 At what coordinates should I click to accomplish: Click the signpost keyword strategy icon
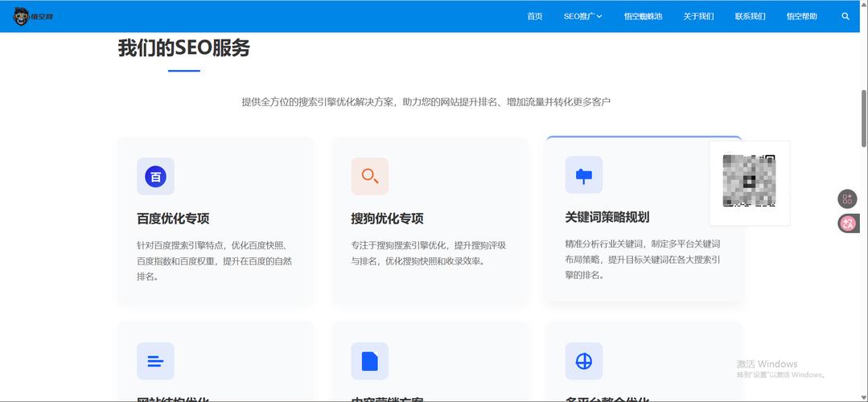point(584,174)
